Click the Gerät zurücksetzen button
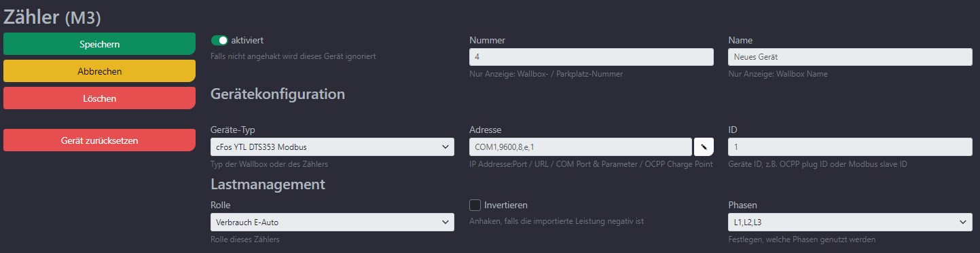The width and height of the screenshot is (980, 253). tap(99, 140)
